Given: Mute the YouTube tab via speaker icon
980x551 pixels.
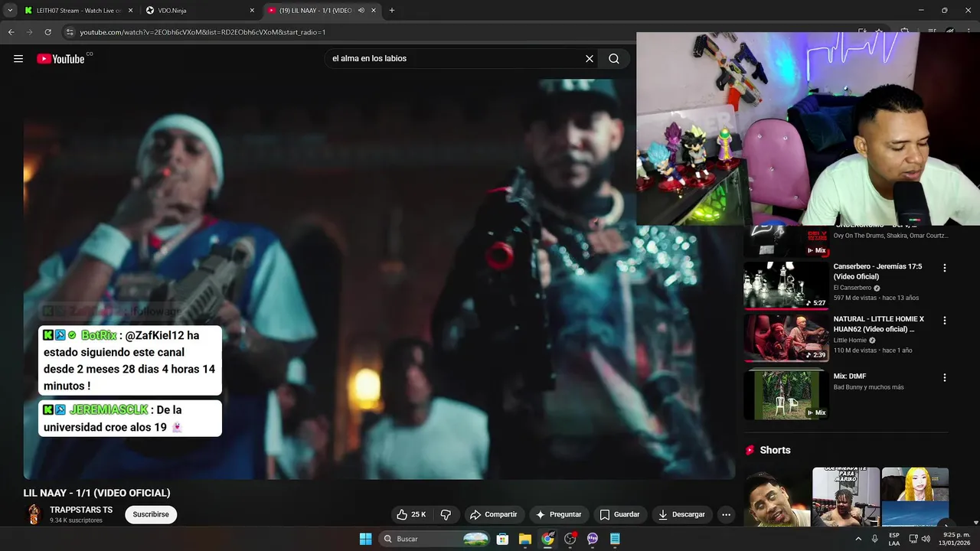Looking at the screenshot, I should 361,11.
